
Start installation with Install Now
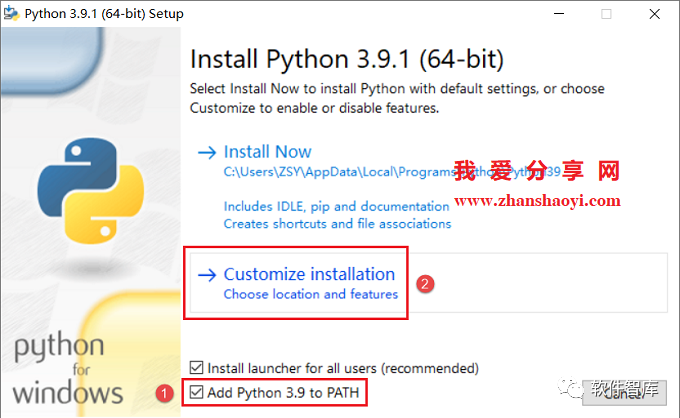point(267,152)
